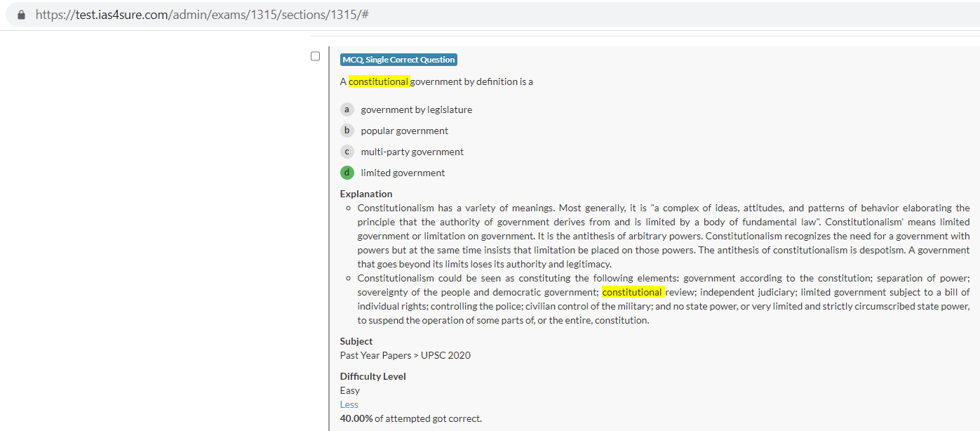Click highlighted 'constitutional' in the question
Image resolution: width=980 pixels, height=431 pixels.
click(x=379, y=81)
